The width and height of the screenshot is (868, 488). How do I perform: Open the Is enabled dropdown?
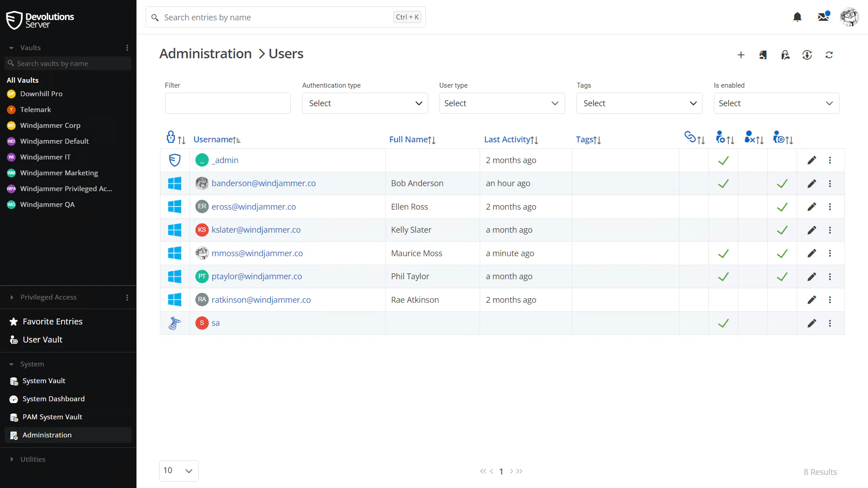click(776, 103)
